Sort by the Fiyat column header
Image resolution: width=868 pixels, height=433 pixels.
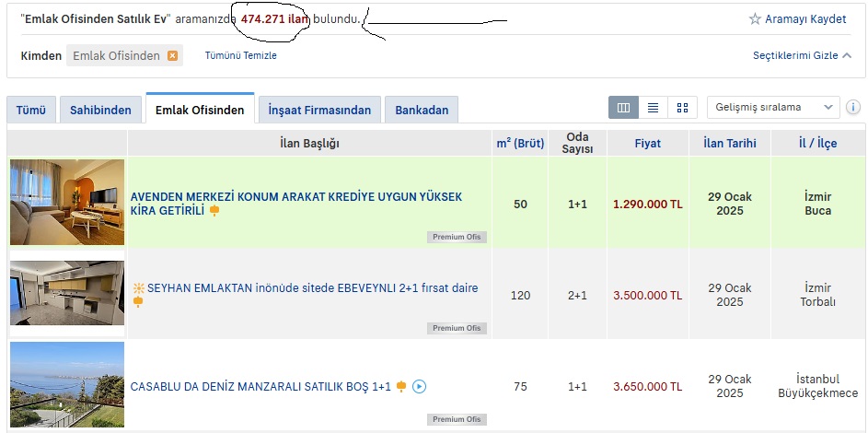point(647,144)
